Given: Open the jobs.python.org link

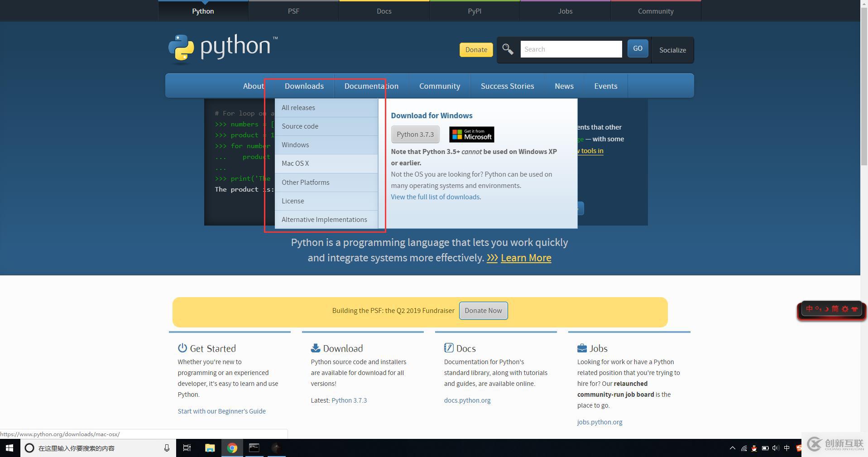Looking at the screenshot, I should point(599,422).
